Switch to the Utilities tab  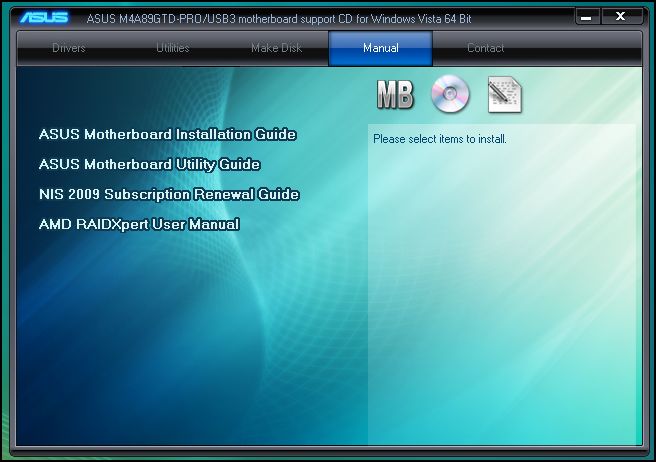tap(172, 48)
